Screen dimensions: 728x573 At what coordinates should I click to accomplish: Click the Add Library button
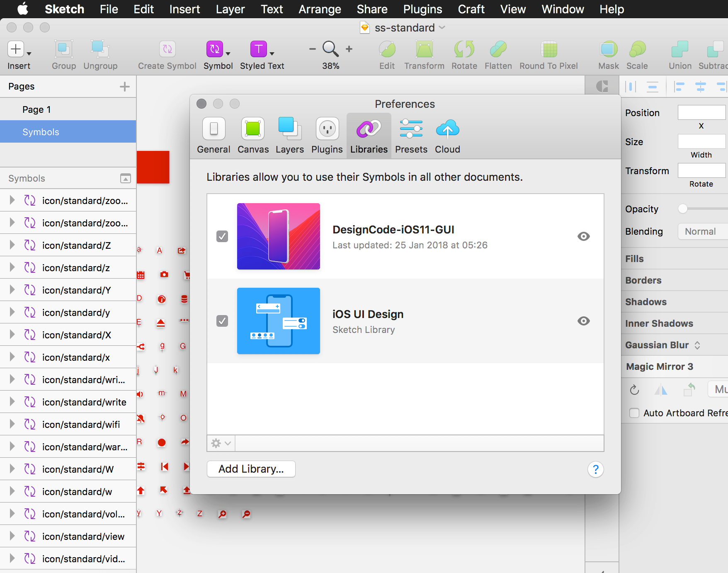[251, 469]
